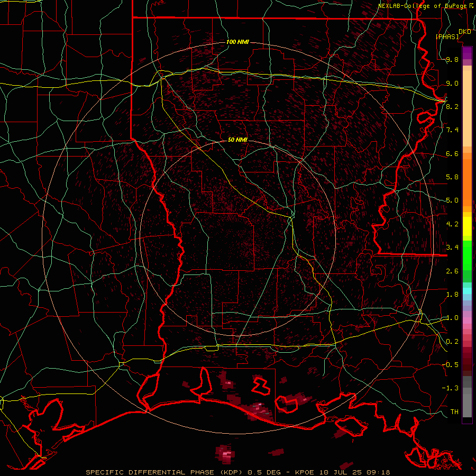Click the TH label on the color scale
The height and width of the screenshot is (476, 476).
454,411
